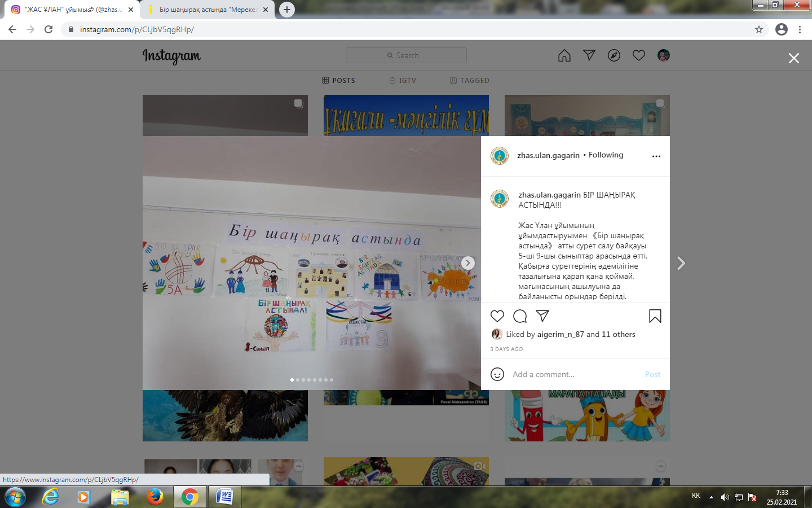
Task: Toggle the Following status for zhas.ulan.gagarin
Action: coord(606,155)
